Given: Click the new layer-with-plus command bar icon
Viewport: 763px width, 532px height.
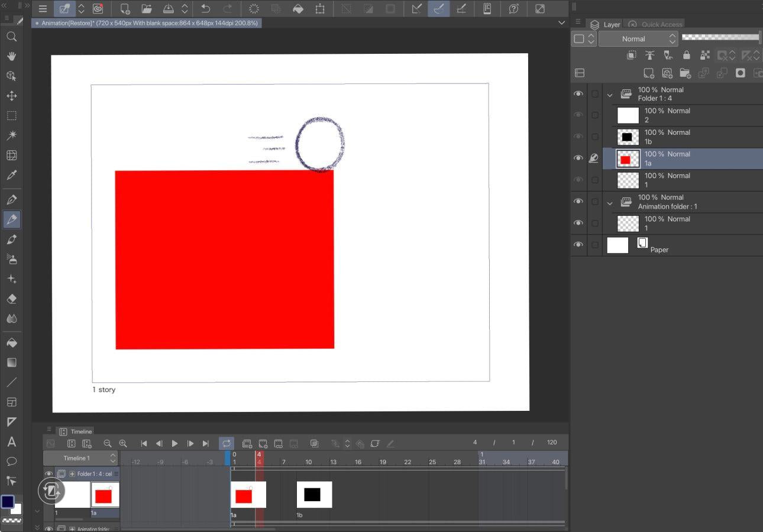Looking at the screenshot, I should (x=125, y=9).
